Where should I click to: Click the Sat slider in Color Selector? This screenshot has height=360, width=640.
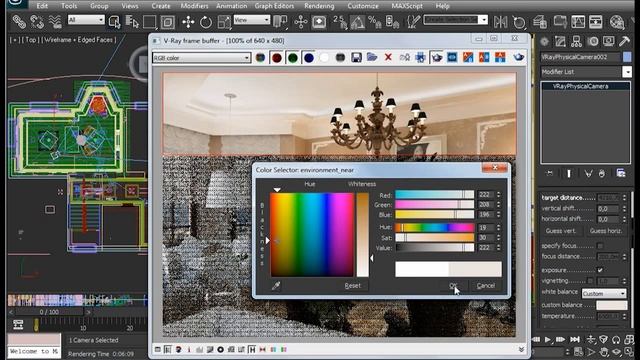pos(434,238)
